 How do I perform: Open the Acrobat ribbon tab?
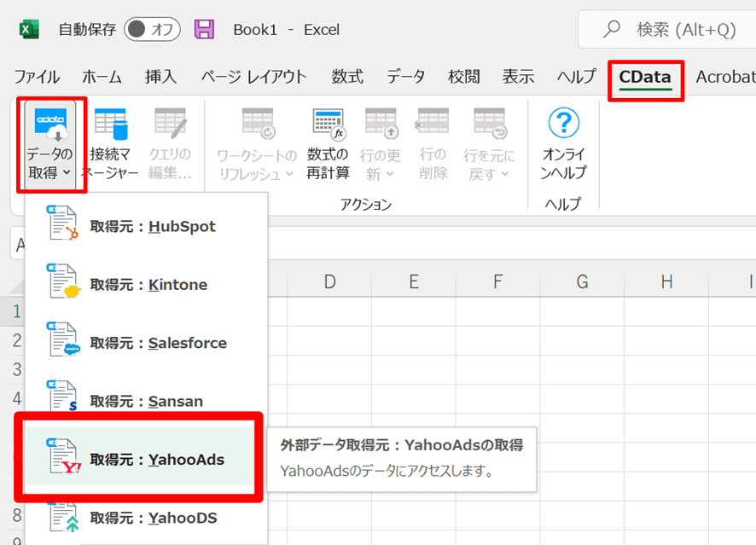(x=725, y=77)
